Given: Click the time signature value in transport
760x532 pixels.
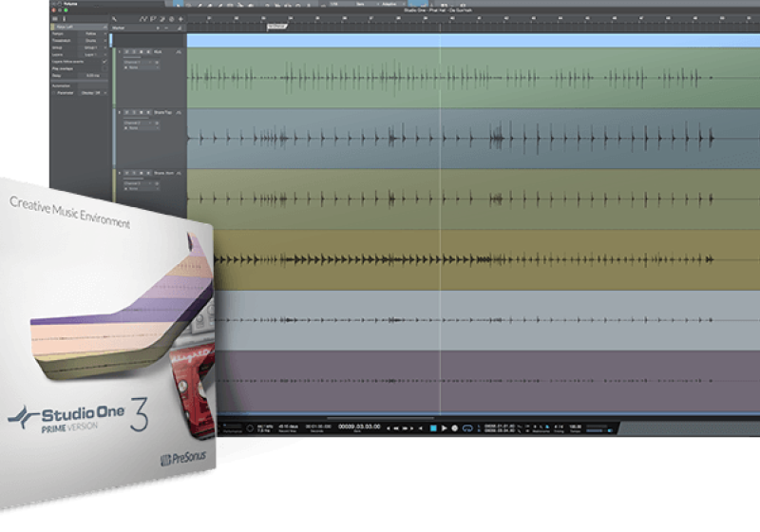Looking at the screenshot, I should pos(559,427).
